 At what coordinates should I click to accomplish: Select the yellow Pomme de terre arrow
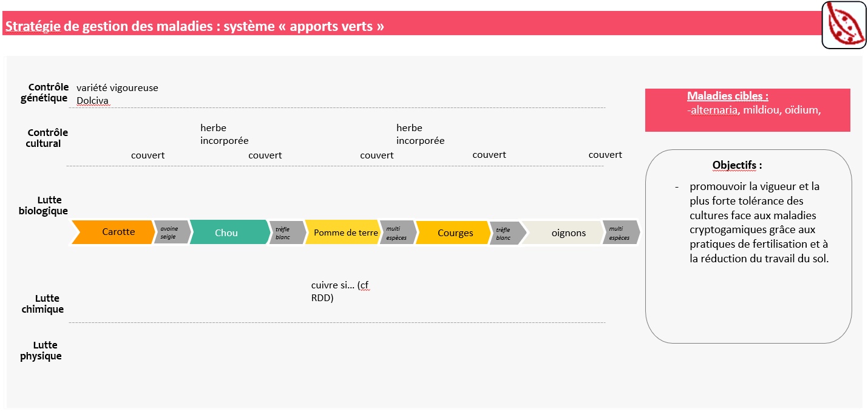pyautogui.click(x=344, y=233)
